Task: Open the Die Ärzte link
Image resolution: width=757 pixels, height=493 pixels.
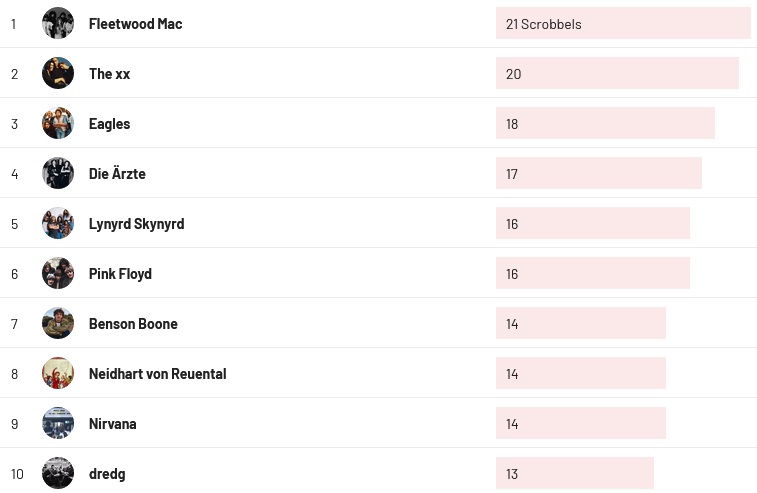Action: (x=117, y=174)
